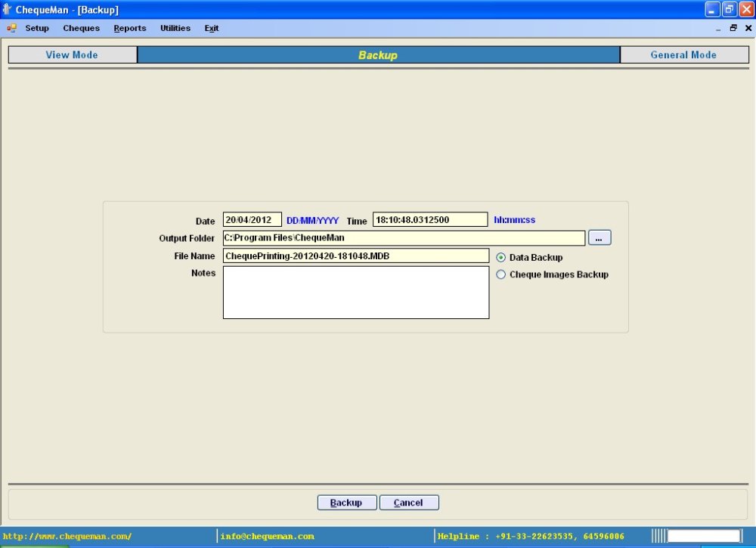Image resolution: width=756 pixels, height=548 pixels.
Task: Open the Setup menu
Action: click(x=37, y=29)
